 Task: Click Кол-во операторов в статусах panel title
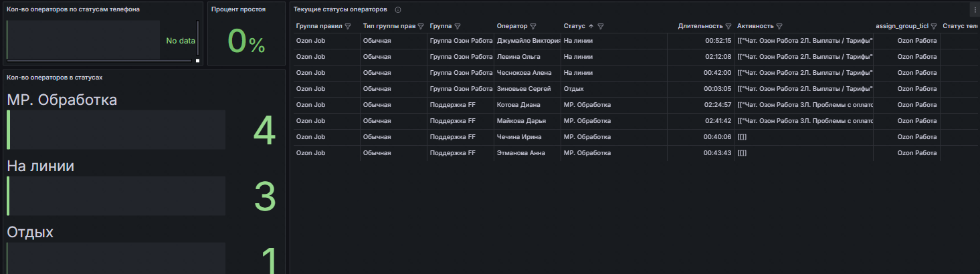point(54,78)
